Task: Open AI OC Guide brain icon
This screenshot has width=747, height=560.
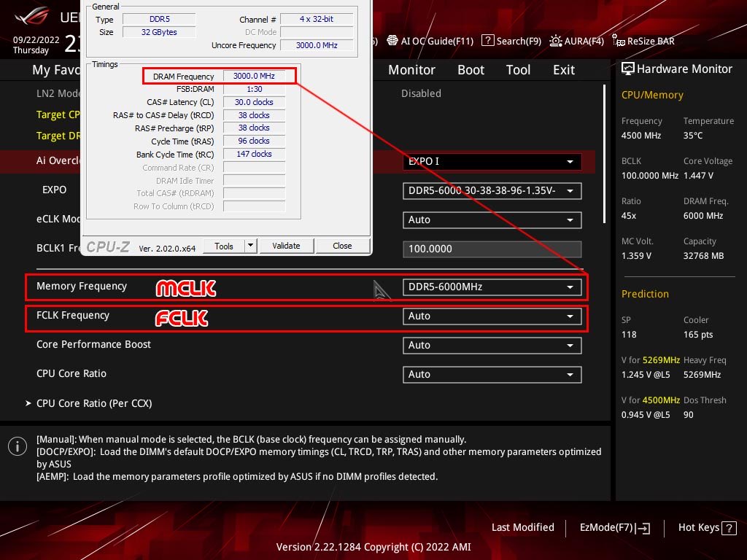Action: point(392,41)
